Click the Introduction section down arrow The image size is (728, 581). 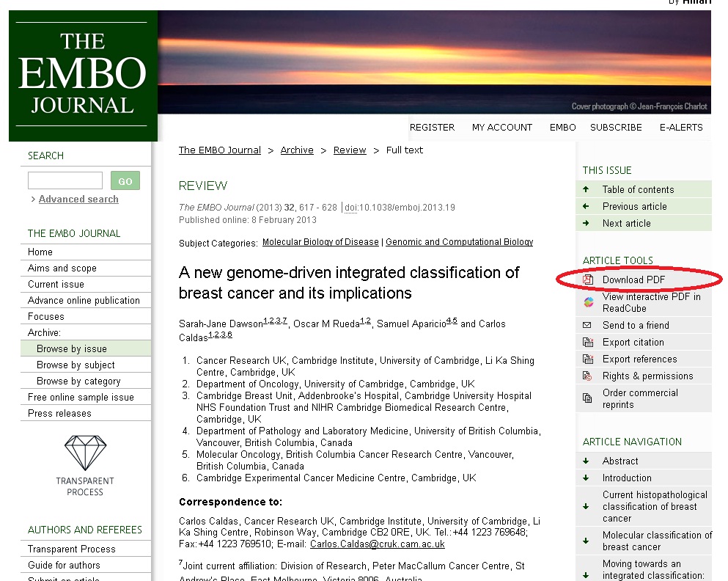(587, 478)
